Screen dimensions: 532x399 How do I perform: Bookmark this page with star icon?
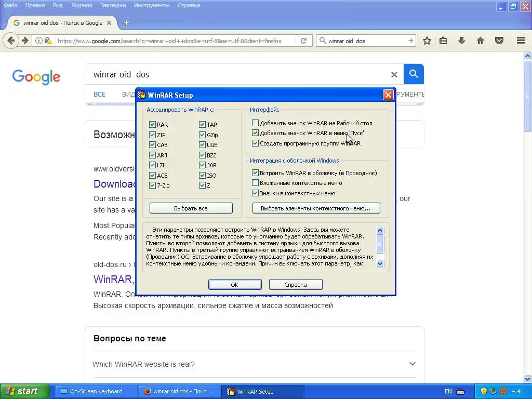(x=427, y=41)
